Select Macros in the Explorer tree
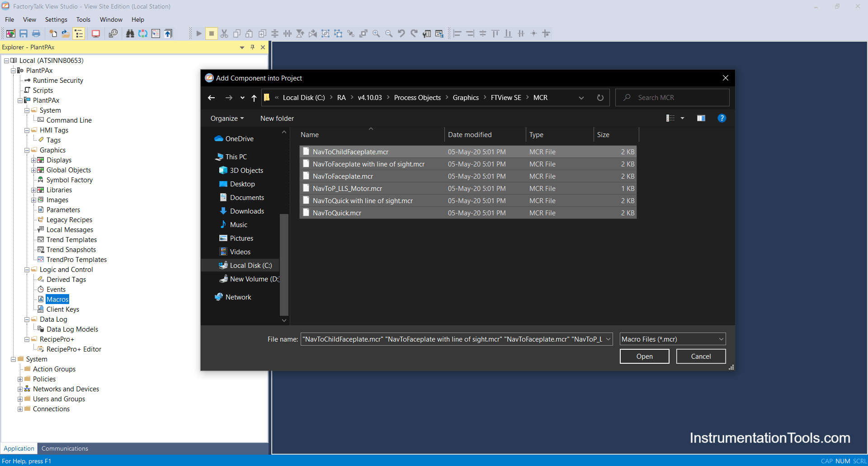Image resolution: width=868 pixels, height=466 pixels. pyautogui.click(x=57, y=300)
